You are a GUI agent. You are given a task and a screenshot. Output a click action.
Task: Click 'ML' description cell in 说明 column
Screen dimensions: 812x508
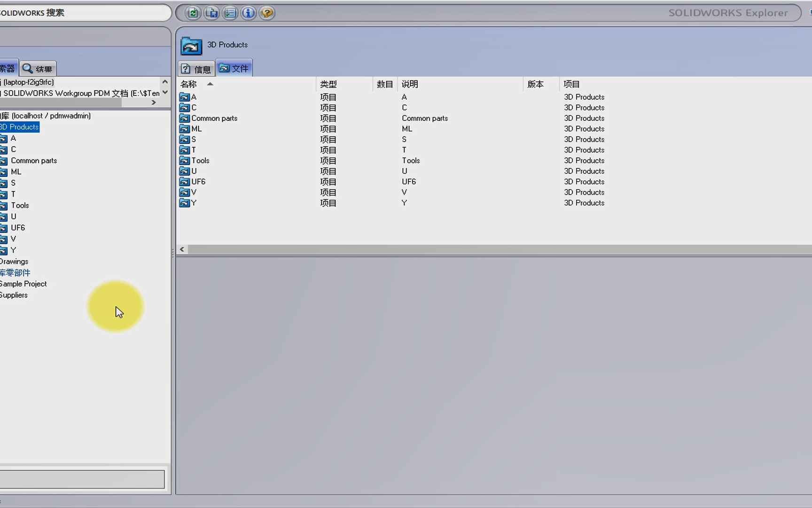pyautogui.click(x=407, y=129)
